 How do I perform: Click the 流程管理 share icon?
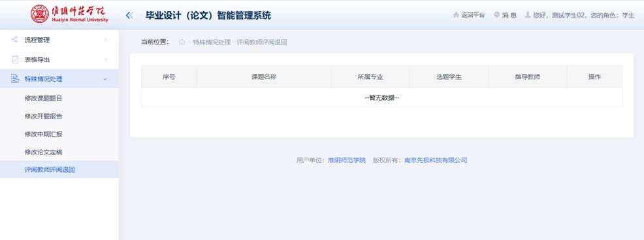point(15,40)
